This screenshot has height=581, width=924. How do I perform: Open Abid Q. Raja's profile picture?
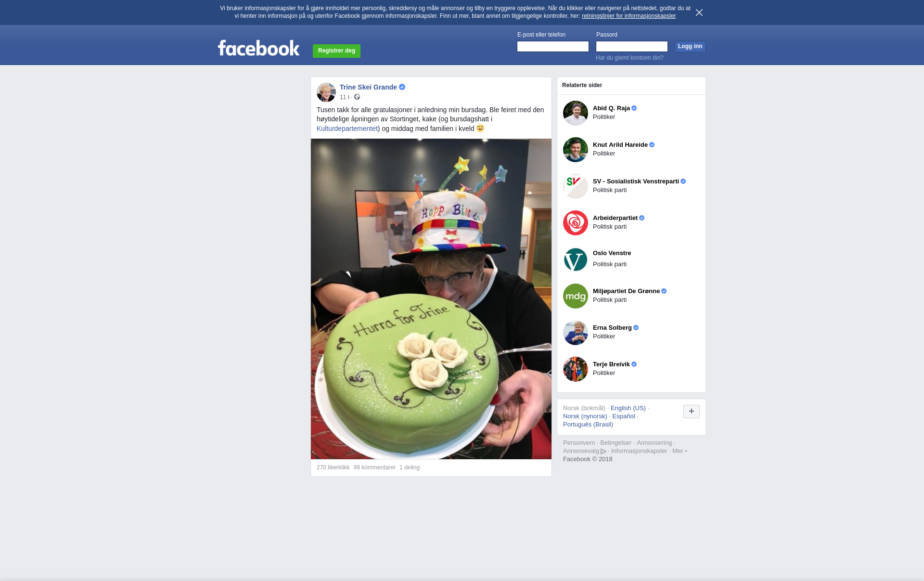point(576,113)
